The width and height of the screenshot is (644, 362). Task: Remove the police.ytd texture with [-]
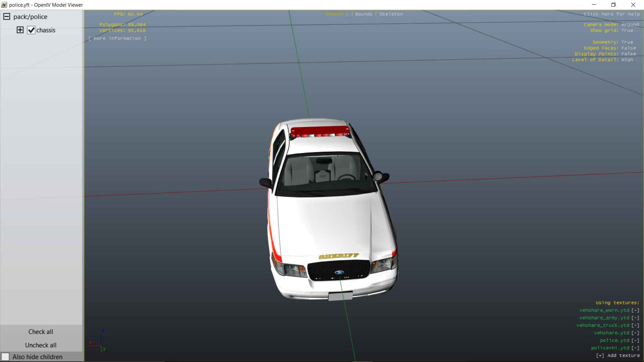tap(635, 341)
